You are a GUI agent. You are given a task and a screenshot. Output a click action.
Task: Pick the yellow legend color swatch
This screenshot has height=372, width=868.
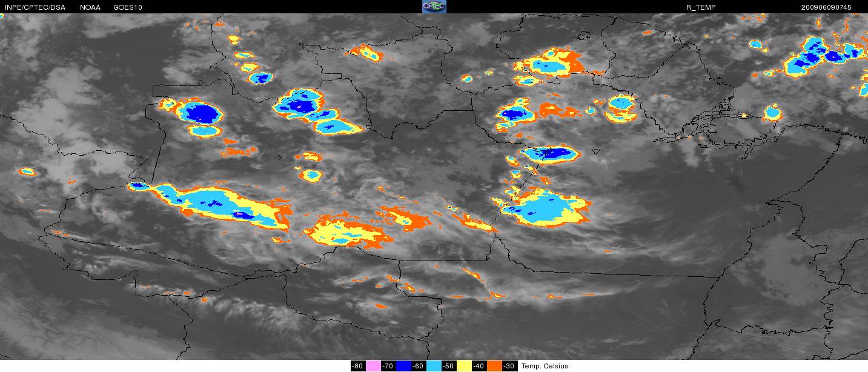(x=464, y=366)
